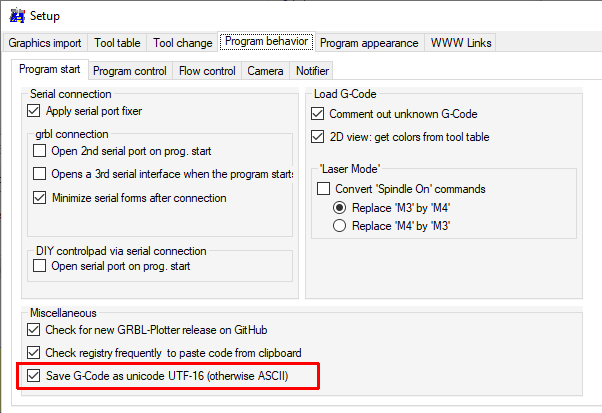Select the Tool change tab
The image size is (602, 413).
tap(182, 43)
